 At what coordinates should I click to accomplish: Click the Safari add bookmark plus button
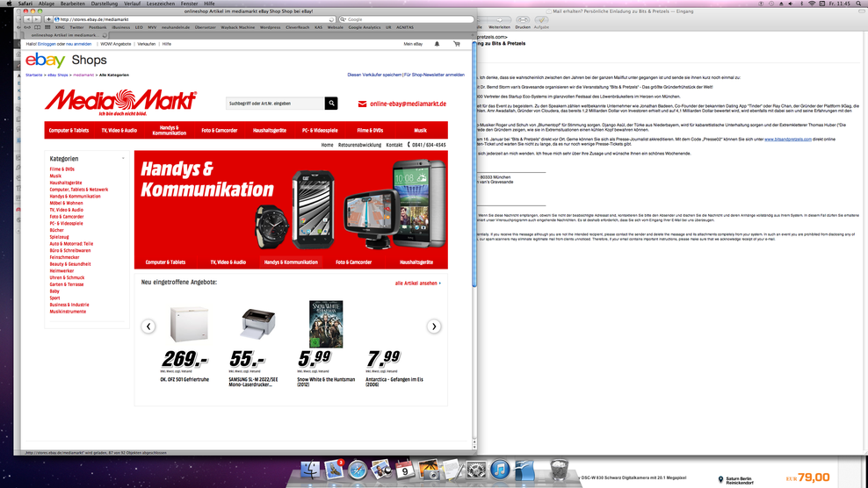[48, 19]
